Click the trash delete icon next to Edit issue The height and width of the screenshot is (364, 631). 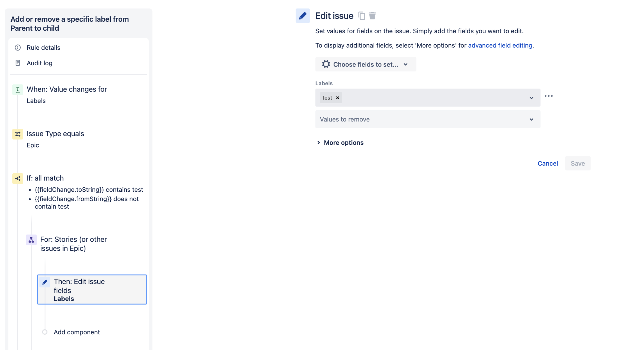point(372,16)
